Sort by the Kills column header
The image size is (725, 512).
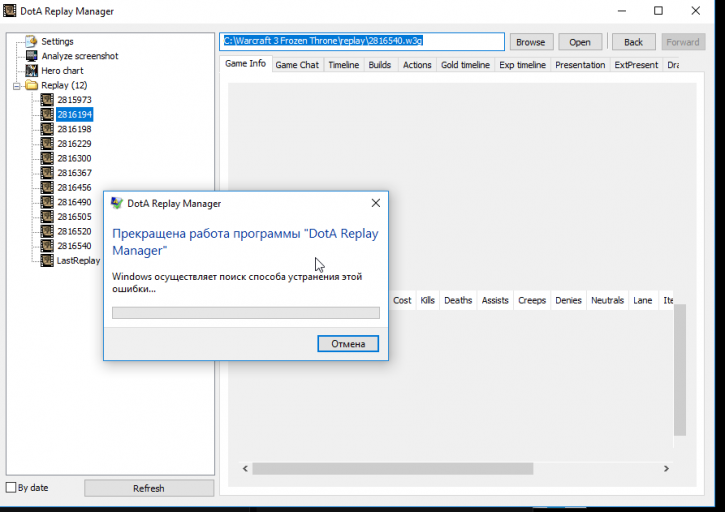point(428,301)
